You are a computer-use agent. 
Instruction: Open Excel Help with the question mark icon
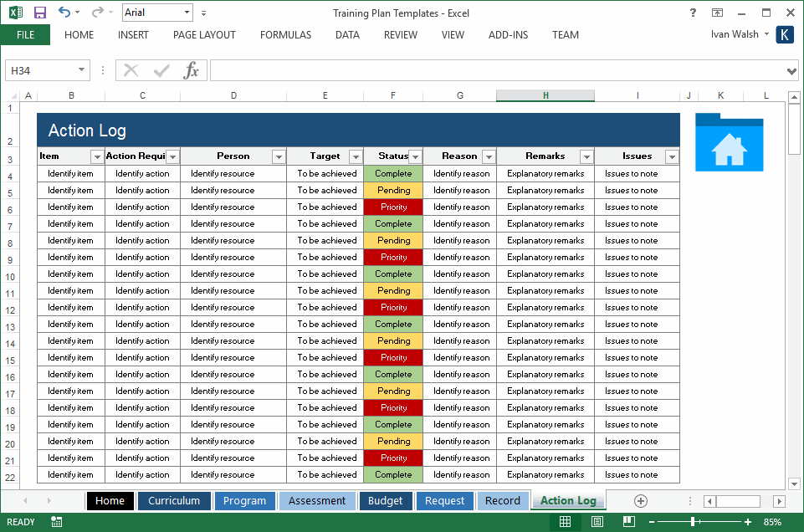[x=693, y=13]
